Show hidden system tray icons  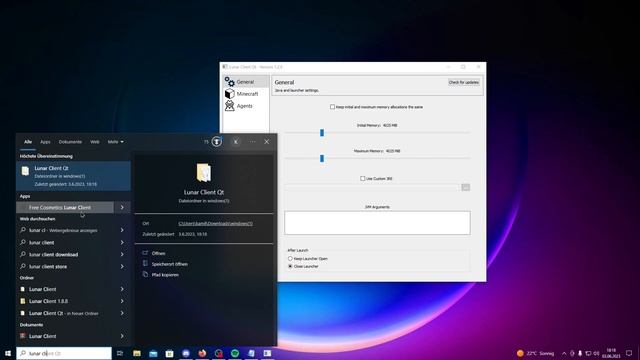pyautogui.click(x=564, y=353)
